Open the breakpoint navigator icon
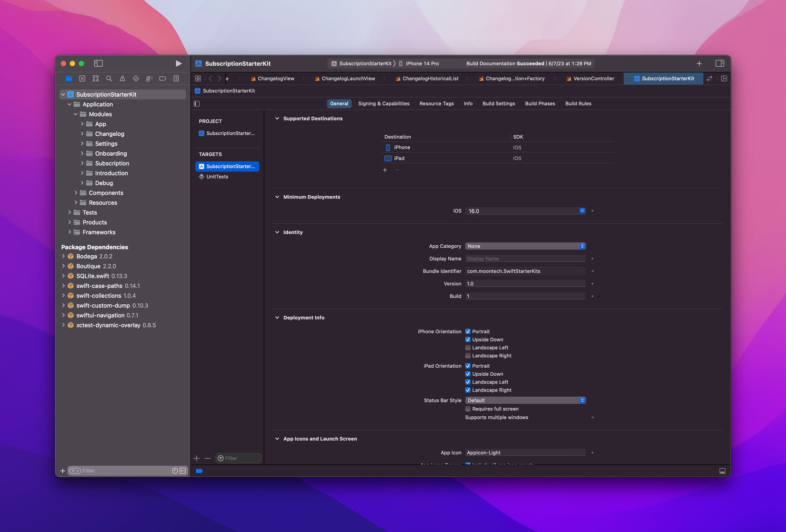Image resolution: width=786 pixels, height=532 pixels. pos(162,79)
